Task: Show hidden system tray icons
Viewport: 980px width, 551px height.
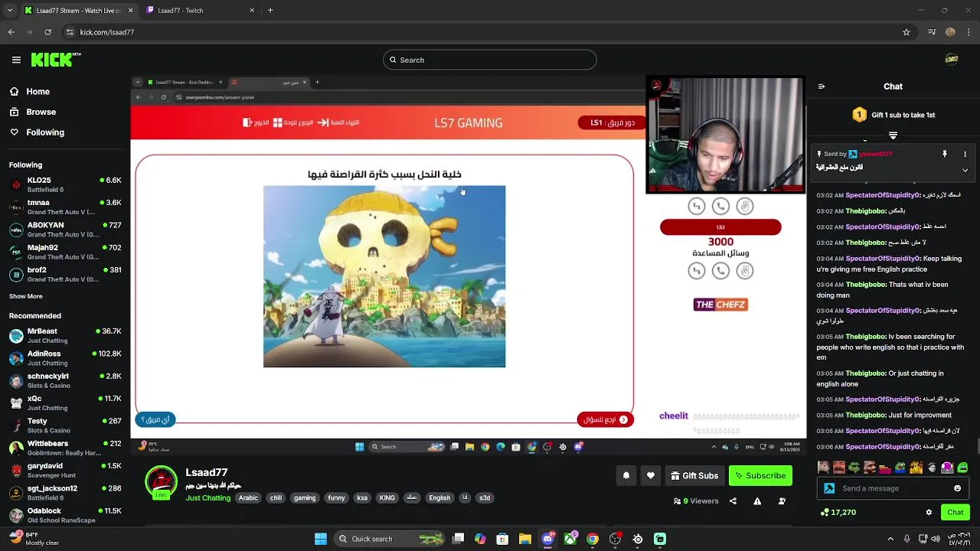Action: pyautogui.click(x=890, y=539)
